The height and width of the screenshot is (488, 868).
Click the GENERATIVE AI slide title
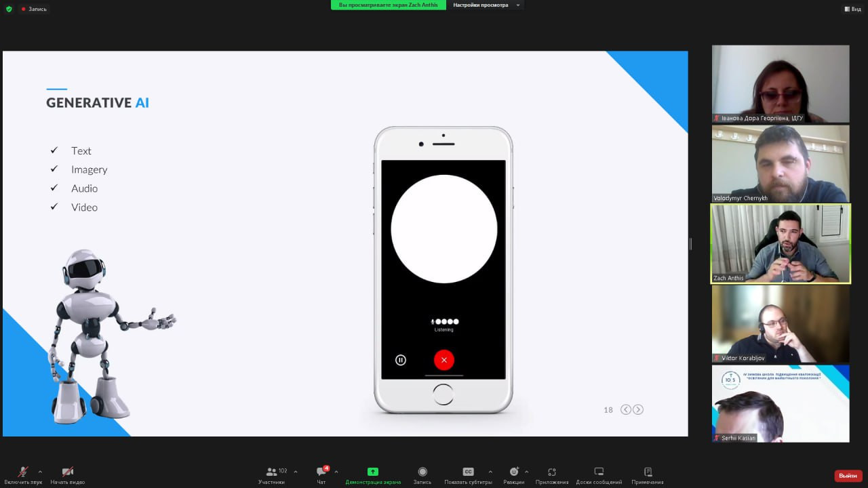98,103
